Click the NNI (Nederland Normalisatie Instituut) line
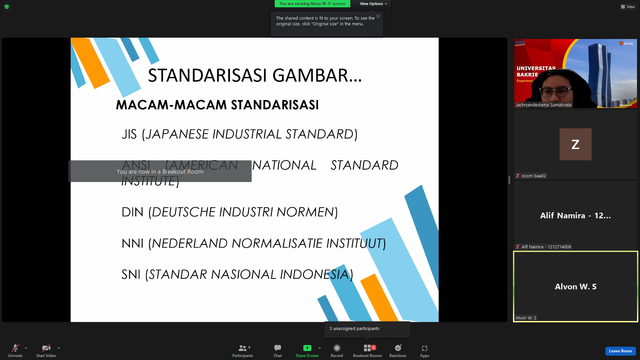This screenshot has height=360, width=640. [253, 243]
